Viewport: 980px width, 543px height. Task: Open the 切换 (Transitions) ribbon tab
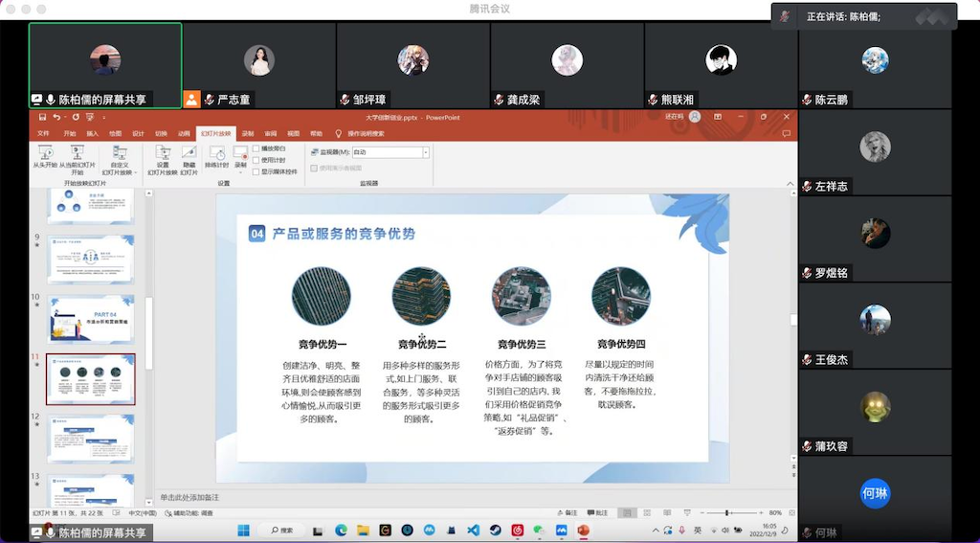pyautogui.click(x=161, y=133)
